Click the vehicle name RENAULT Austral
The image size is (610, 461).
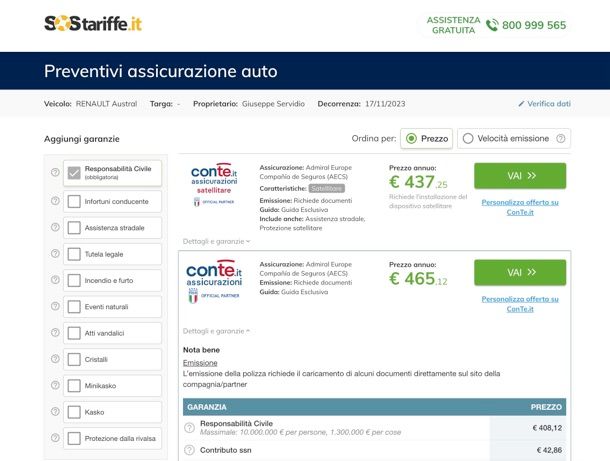click(x=106, y=104)
